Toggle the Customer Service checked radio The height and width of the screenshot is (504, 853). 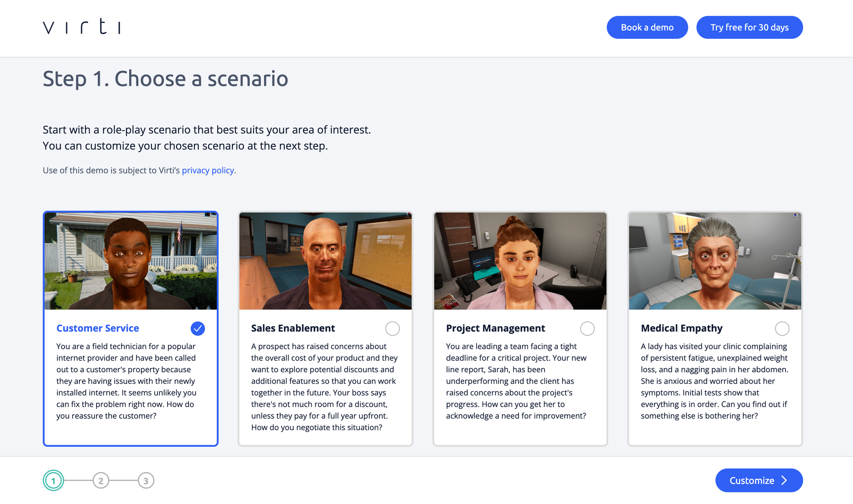click(x=198, y=328)
